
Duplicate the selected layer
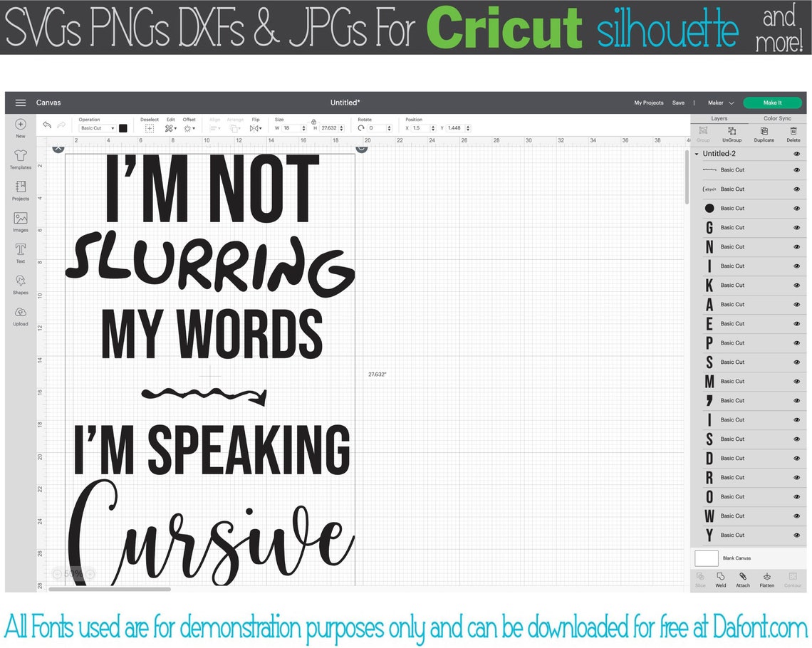(763, 134)
